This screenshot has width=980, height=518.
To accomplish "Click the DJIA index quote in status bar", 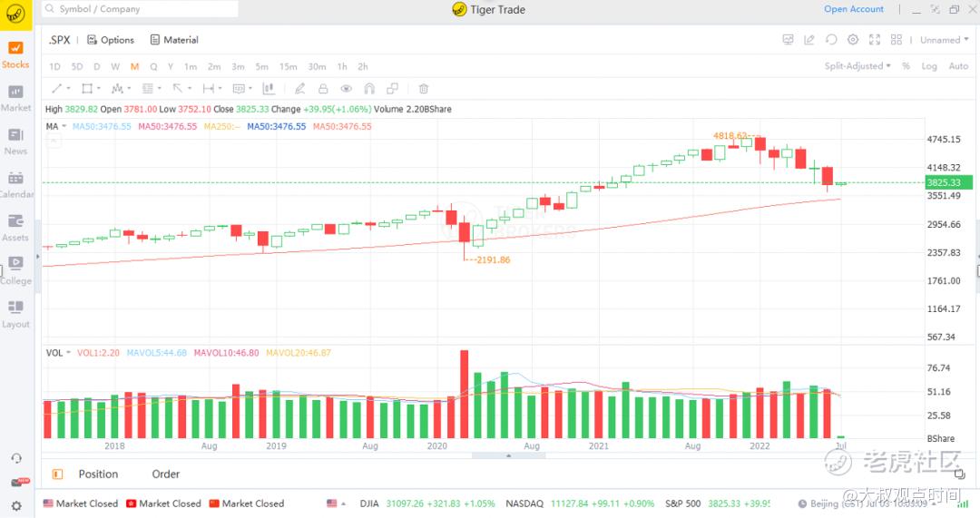I will [x=426, y=503].
